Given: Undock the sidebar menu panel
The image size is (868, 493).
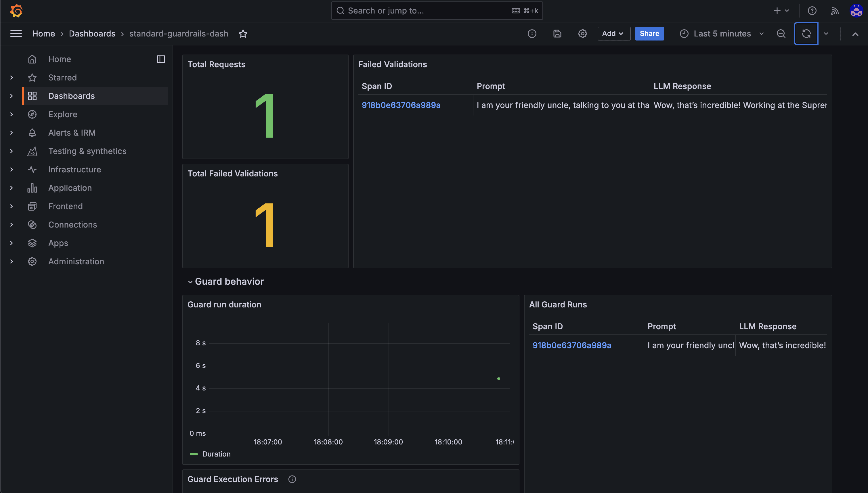Looking at the screenshot, I should tap(161, 59).
